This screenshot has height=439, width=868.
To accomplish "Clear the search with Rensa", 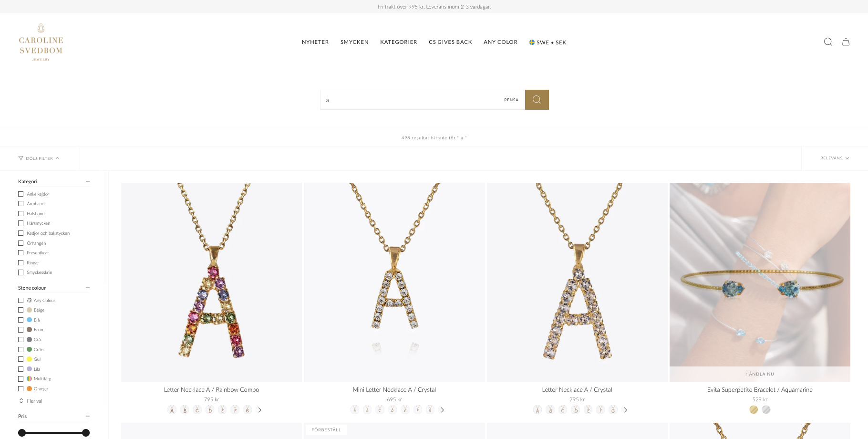I will [511, 100].
